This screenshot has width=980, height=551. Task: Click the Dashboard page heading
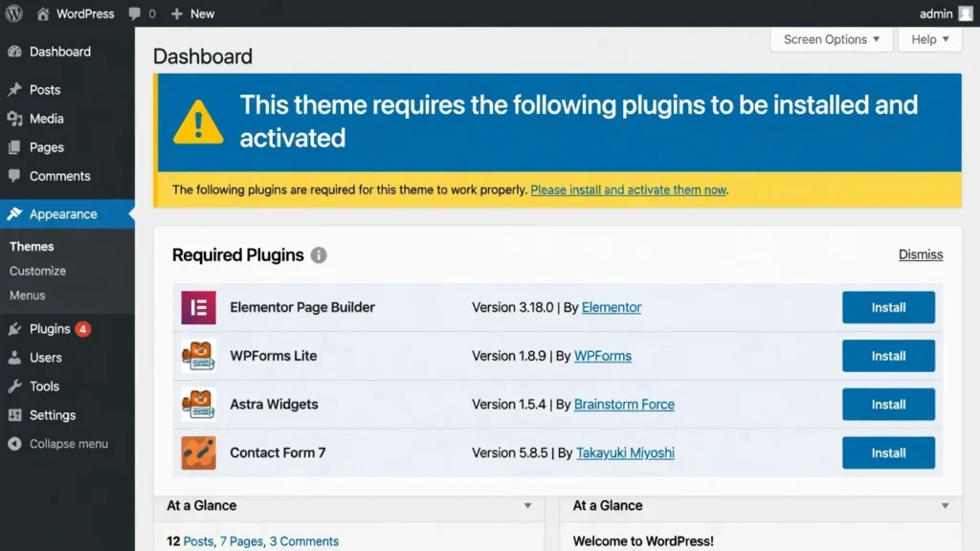(x=203, y=56)
